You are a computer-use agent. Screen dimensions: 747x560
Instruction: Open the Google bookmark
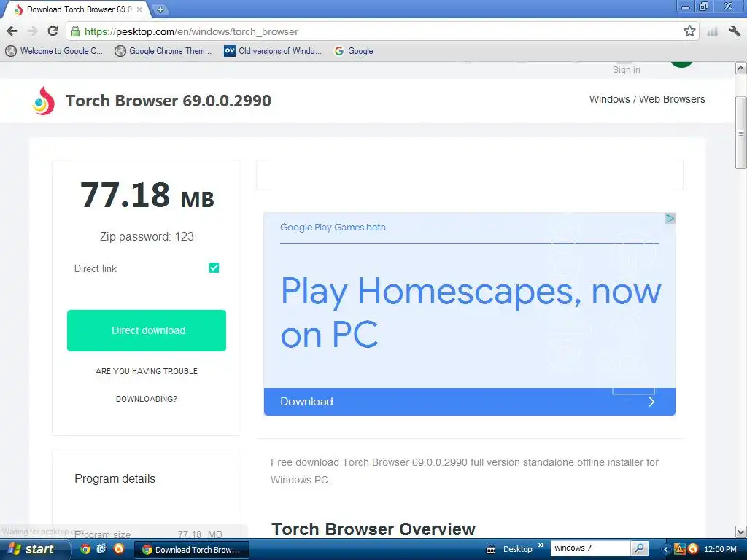coord(354,51)
